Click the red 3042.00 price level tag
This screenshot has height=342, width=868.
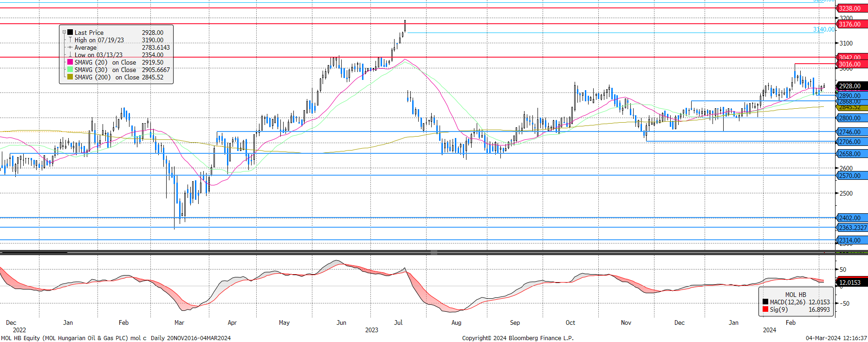pos(851,57)
